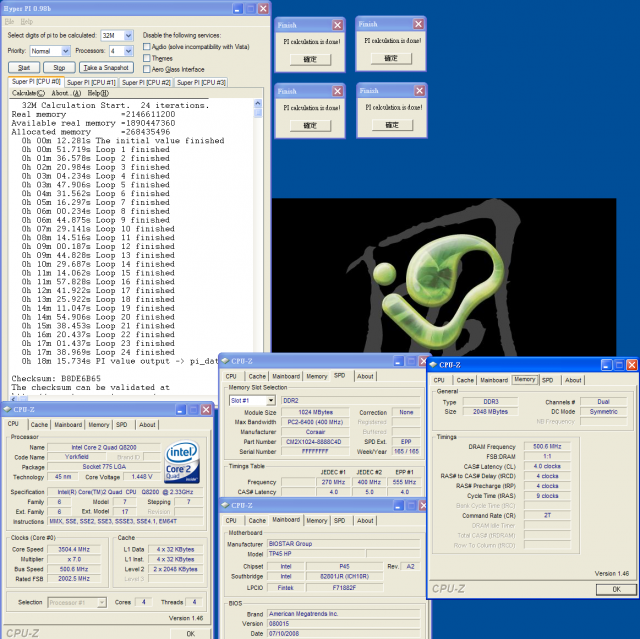
Task: Minimize the CPU-Z Mainboard window
Action: coord(398,506)
